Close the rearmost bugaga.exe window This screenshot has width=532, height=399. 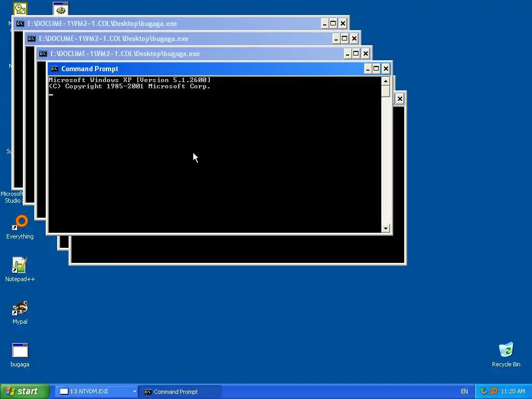coord(343,24)
